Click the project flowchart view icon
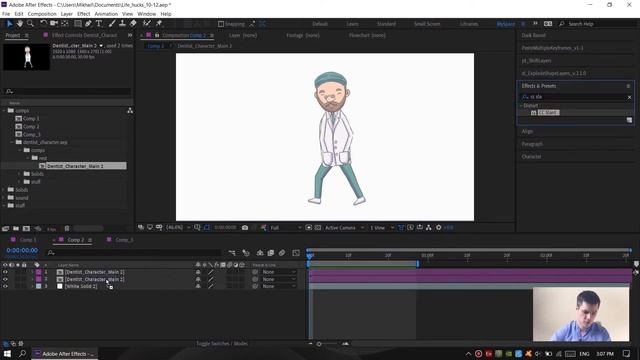This screenshot has width=640, height=360. [130, 111]
